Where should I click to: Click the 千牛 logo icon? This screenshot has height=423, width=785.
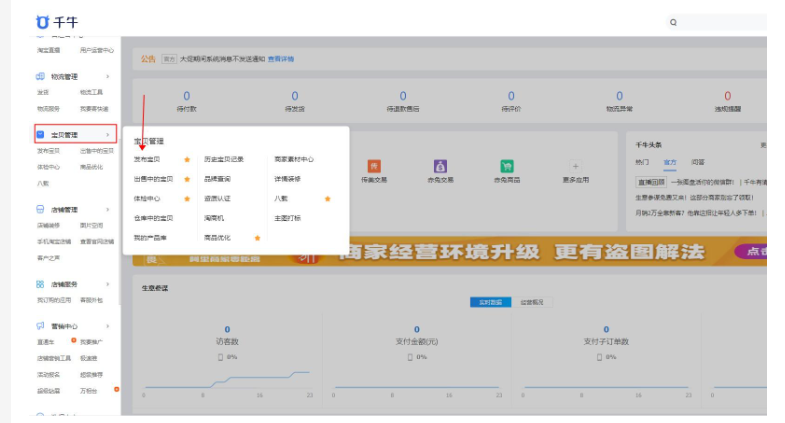click(43, 22)
